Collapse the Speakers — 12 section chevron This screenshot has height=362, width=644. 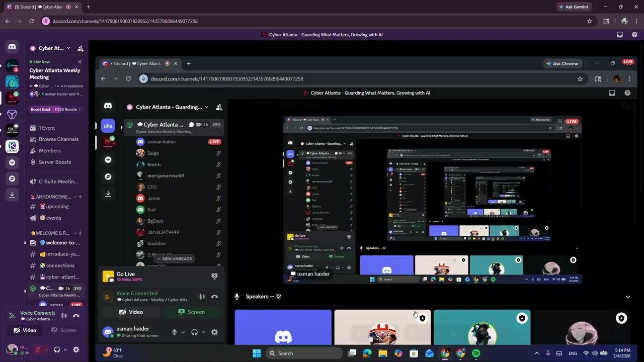click(x=628, y=297)
